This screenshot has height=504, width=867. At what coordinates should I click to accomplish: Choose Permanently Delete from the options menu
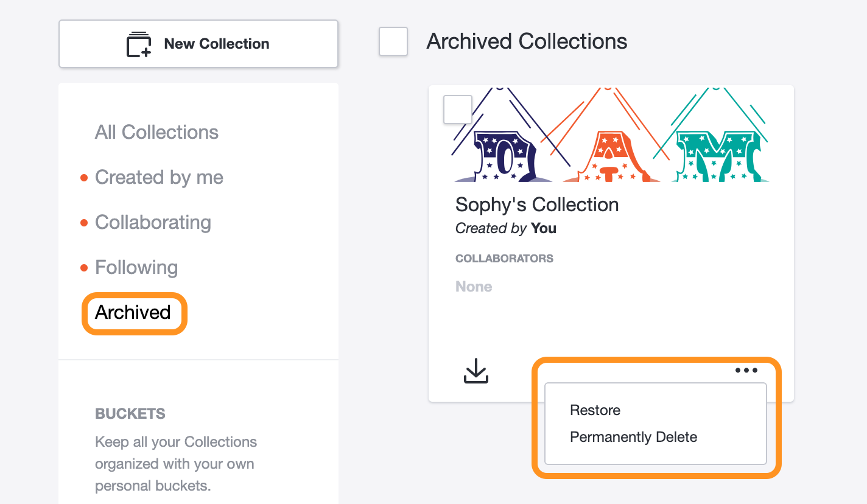pyautogui.click(x=633, y=437)
